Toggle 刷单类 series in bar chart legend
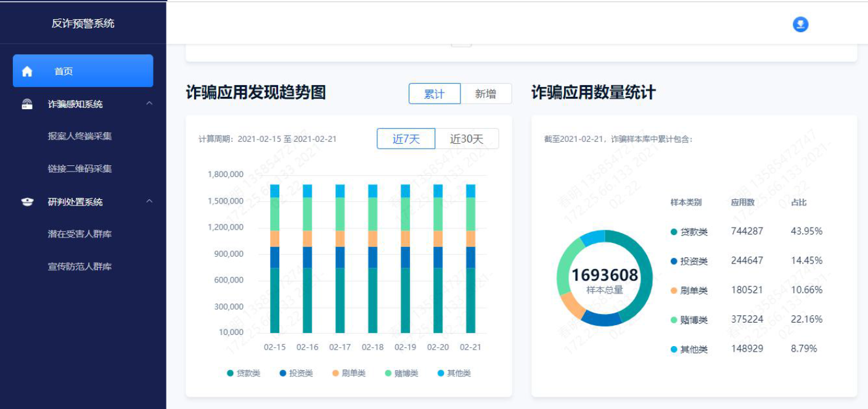Screen dimensions: 868x409 (349, 373)
